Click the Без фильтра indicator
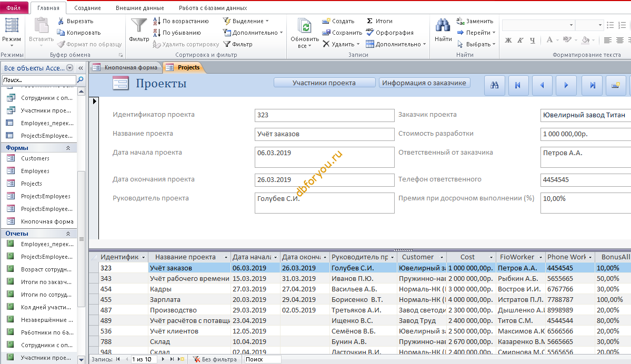Image resolution: width=631 pixels, height=364 pixels. (x=215, y=359)
